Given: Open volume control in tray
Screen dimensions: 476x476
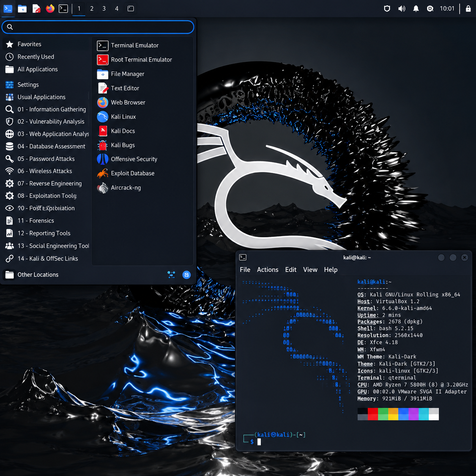Looking at the screenshot, I should point(402,8).
